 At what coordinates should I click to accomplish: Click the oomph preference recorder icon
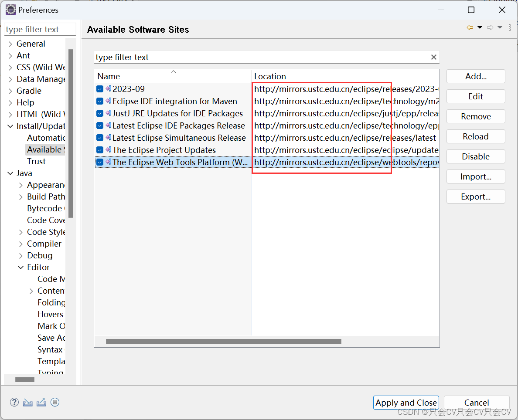(x=55, y=403)
